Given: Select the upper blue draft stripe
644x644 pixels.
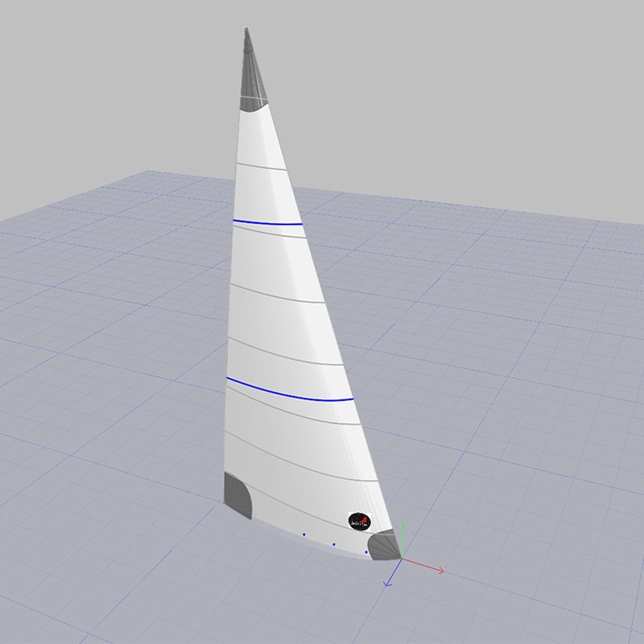Looking at the screenshot, I should (267, 221).
